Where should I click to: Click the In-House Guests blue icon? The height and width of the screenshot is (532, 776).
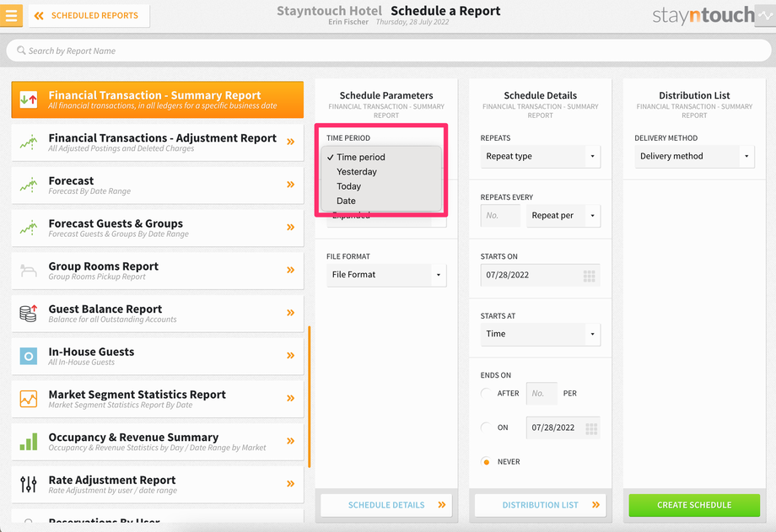(29, 357)
